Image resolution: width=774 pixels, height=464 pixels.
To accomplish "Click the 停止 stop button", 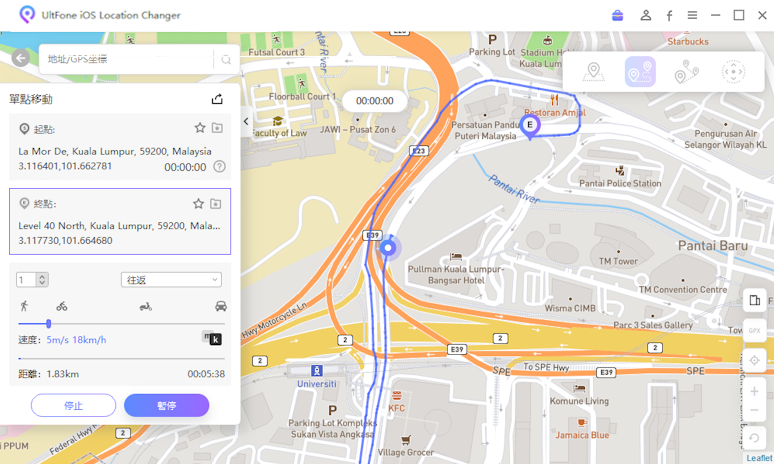I will tap(73, 406).
